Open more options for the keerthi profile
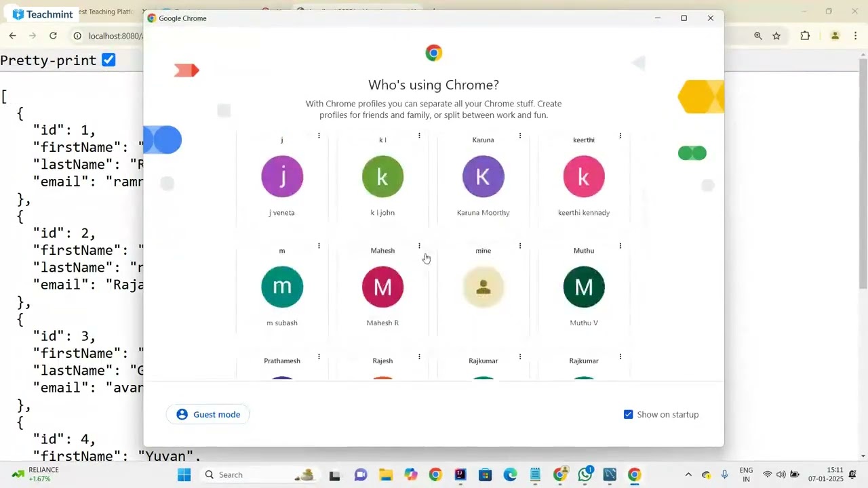This screenshot has height=488, width=868. (620, 136)
